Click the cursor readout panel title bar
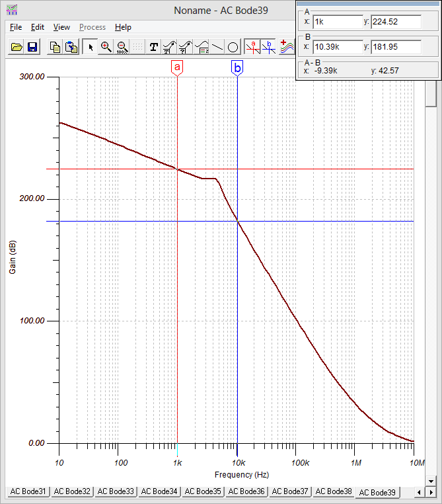This screenshot has width=442, height=504. pos(368,4)
